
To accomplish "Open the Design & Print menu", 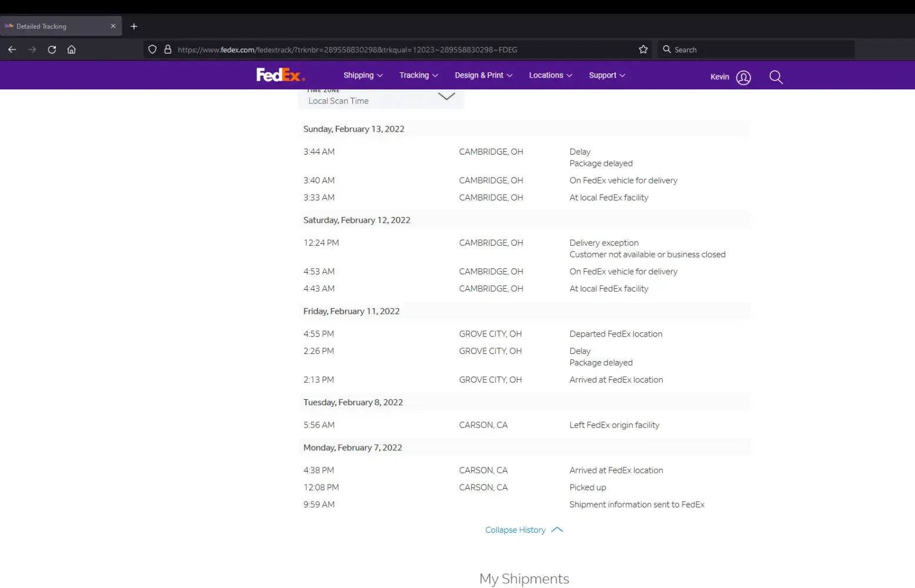I will 483,75.
